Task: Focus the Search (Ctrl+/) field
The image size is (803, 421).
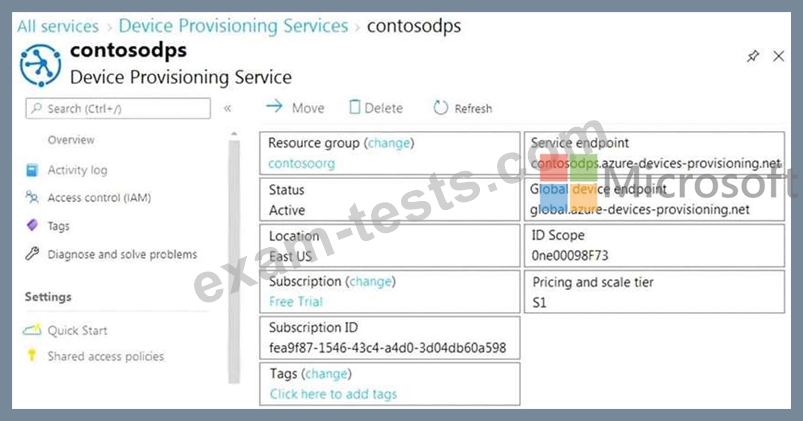Action: (118, 108)
